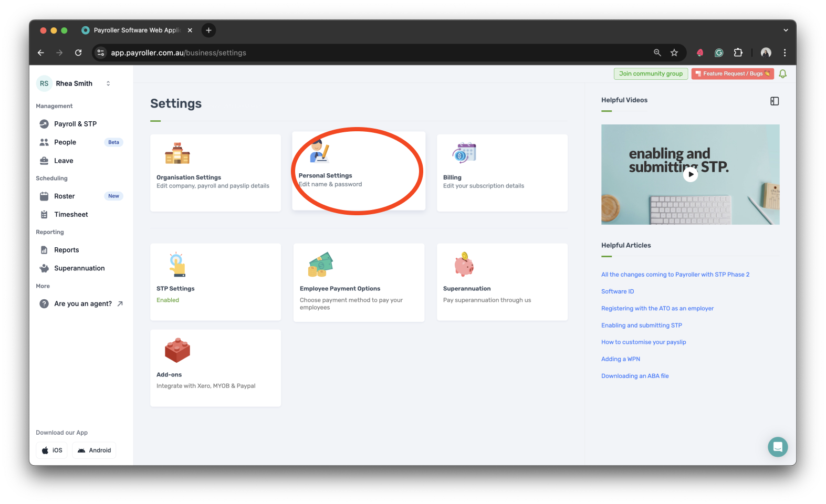Click the People group icon
This screenshot has width=826, height=504.
point(44,142)
